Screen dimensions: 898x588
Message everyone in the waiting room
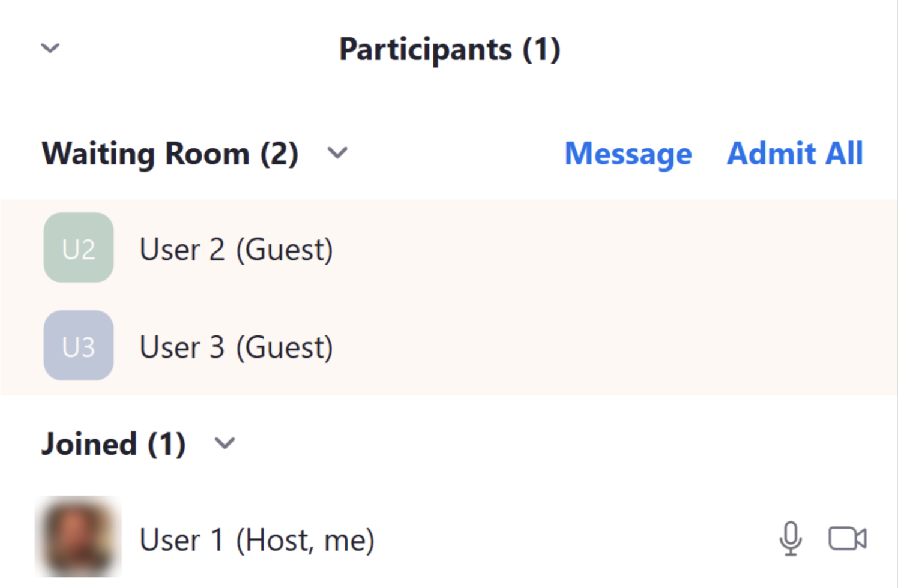[628, 154]
